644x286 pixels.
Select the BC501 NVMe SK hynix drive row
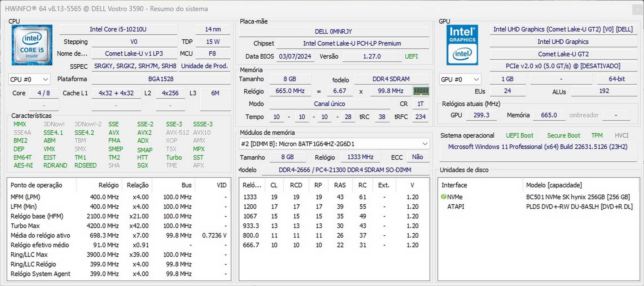coord(538,197)
